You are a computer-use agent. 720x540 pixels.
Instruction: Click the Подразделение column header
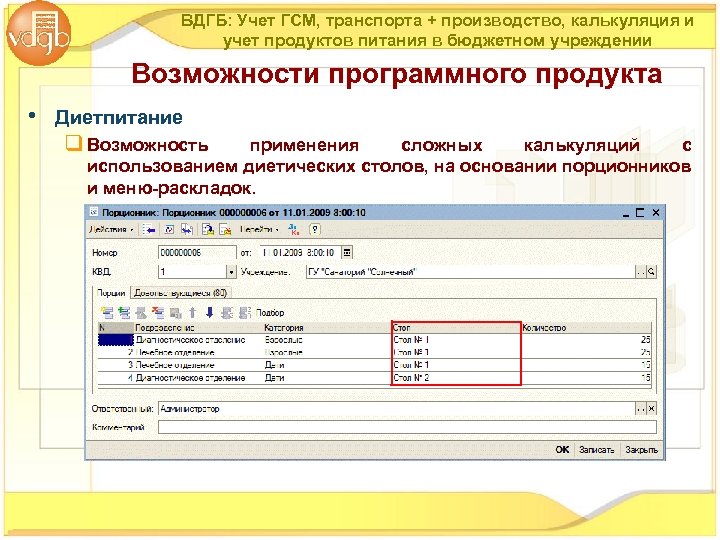[x=198, y=328]
